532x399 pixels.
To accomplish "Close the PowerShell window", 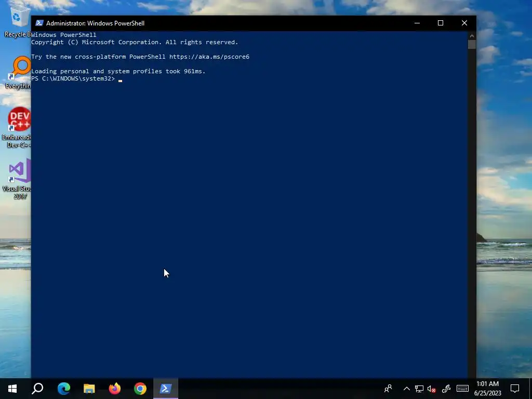I will [464, 23].
